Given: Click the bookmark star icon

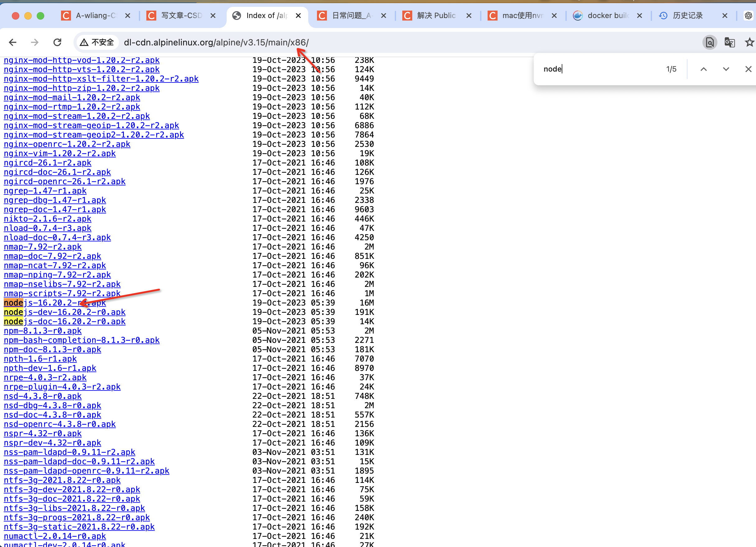Looking at the screenshot, I should [x=749, y=42].
